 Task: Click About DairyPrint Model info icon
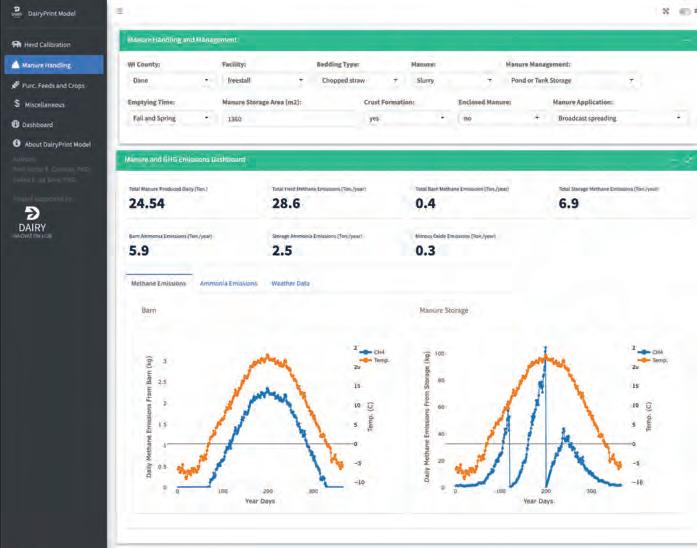click(16, 144)
